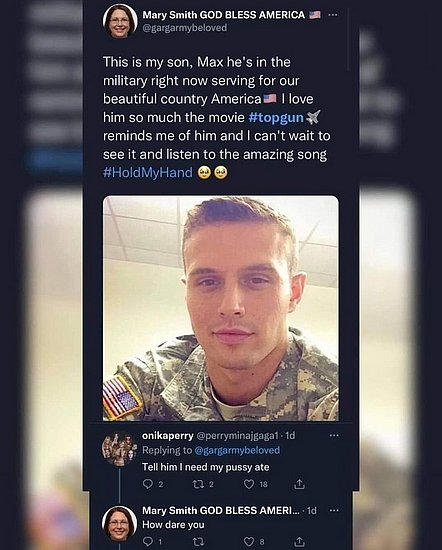442x550 pixels.
Task: Like the onikaperry reply
Action: (249, 484)
